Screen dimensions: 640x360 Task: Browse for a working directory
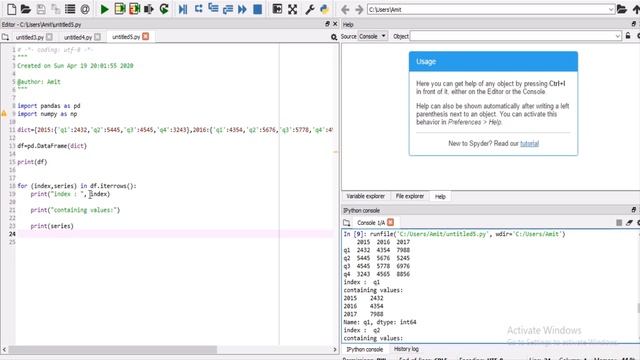[622, 9]
